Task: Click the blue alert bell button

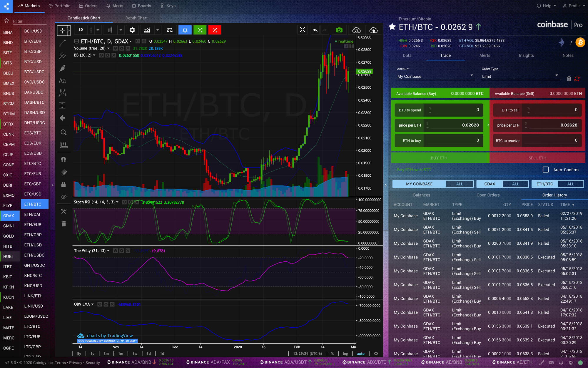Action: pos(185,30)
